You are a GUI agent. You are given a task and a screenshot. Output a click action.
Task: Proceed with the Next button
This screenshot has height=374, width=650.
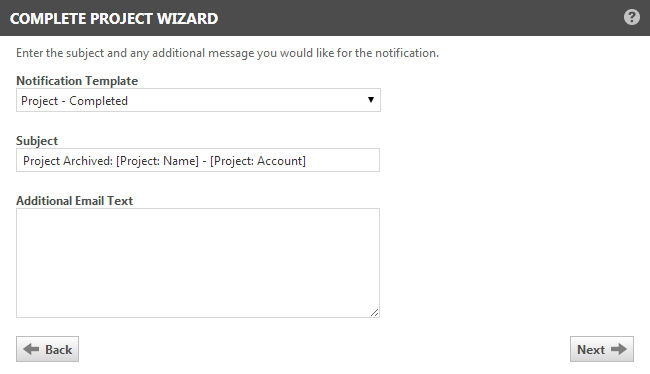tap(601, 349)
